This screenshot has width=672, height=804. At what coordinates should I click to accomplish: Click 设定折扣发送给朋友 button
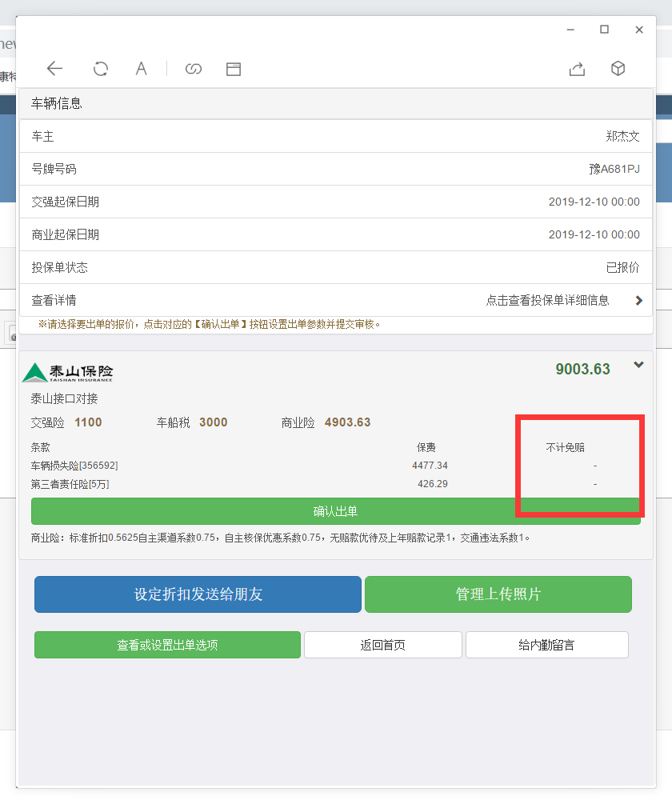[x=198, y=594]
